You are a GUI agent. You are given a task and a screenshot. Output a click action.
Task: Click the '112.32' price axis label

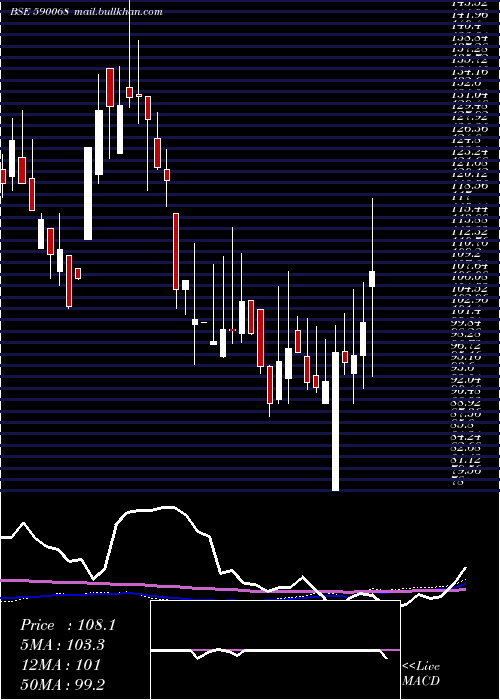(x=469, y=232)
